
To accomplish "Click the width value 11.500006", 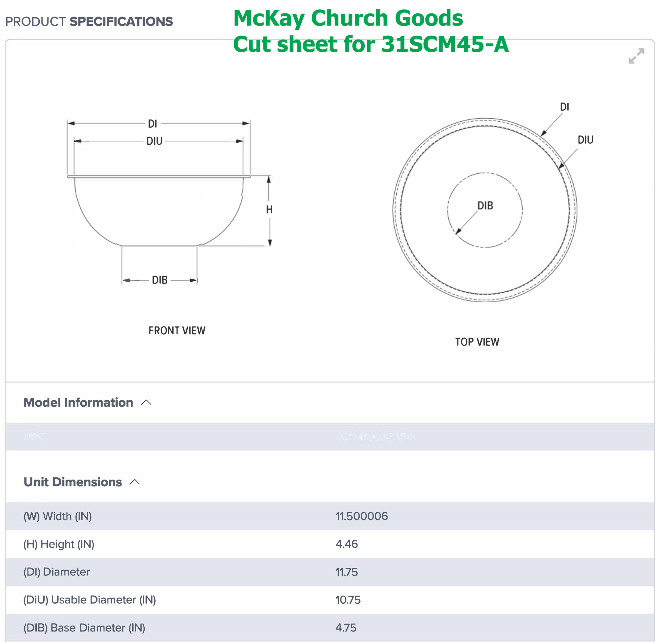I will [361, 516].
